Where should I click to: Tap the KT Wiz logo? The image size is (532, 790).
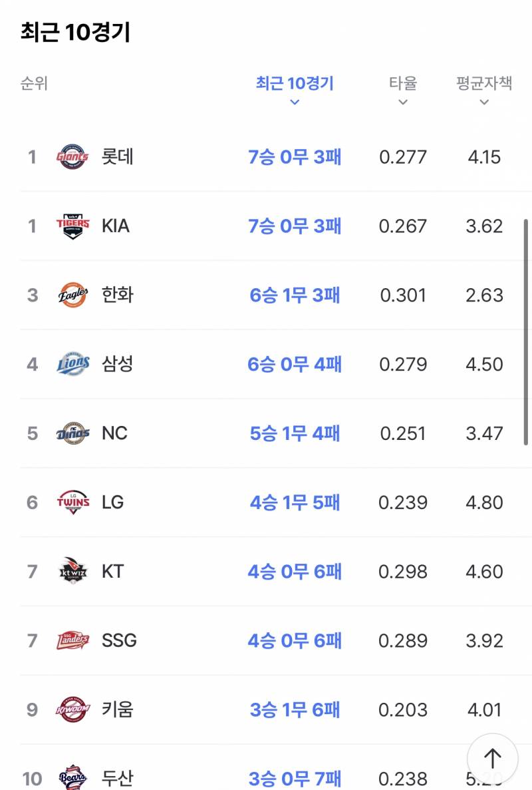(73, 571)
